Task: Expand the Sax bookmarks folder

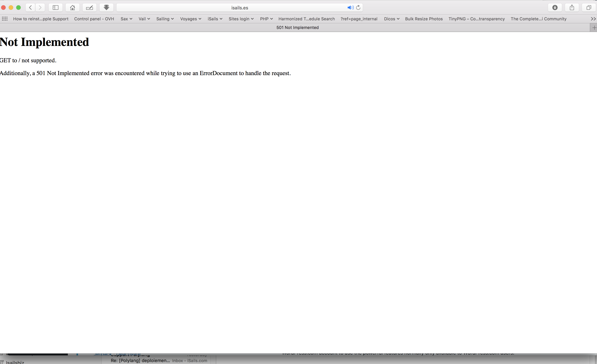Action: pos(126,19)
